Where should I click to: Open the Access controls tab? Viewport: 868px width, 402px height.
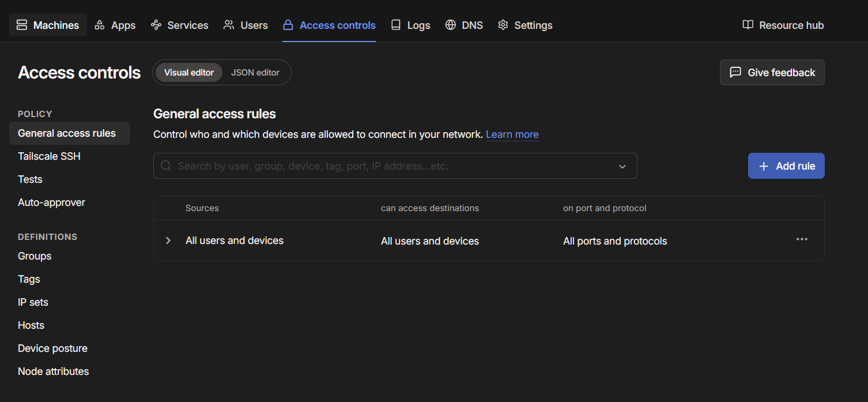pyautogui.click(x=329, y=25)
